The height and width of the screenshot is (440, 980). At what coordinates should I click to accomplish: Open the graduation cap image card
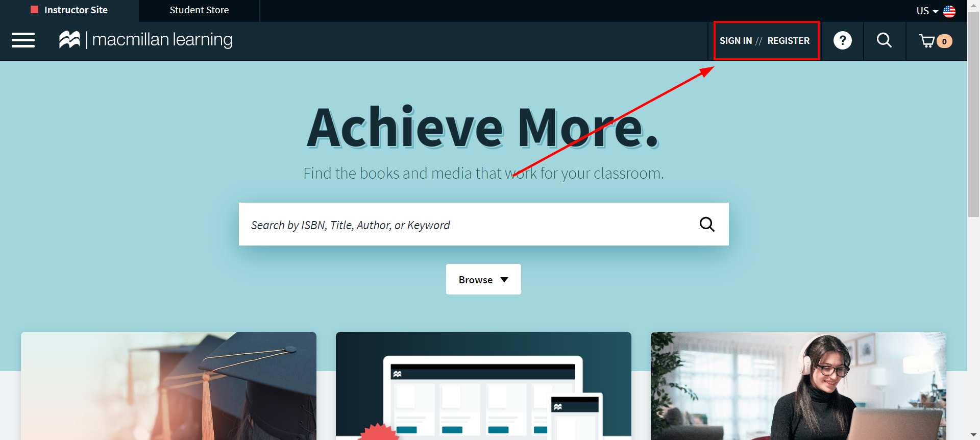pos(168,386)
